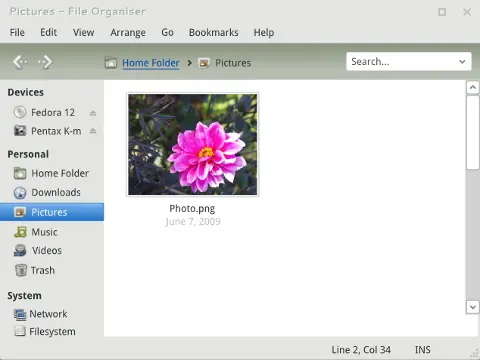The image size is (480, 360).
Task: Open the Arrange menu
Action: pos(128,32)
